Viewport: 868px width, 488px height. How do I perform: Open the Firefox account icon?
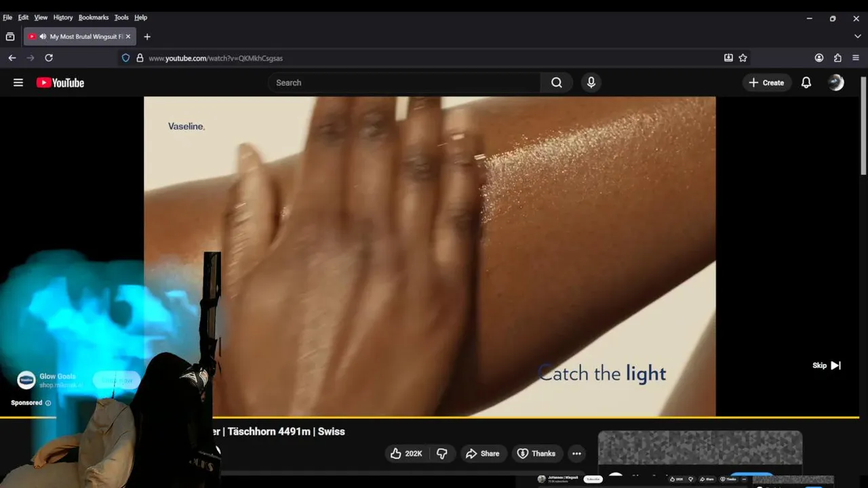[819, 58]
